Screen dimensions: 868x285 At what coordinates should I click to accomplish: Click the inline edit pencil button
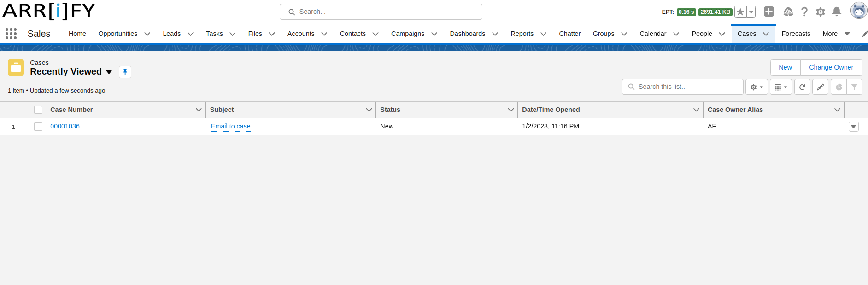(x=820, y=87)
